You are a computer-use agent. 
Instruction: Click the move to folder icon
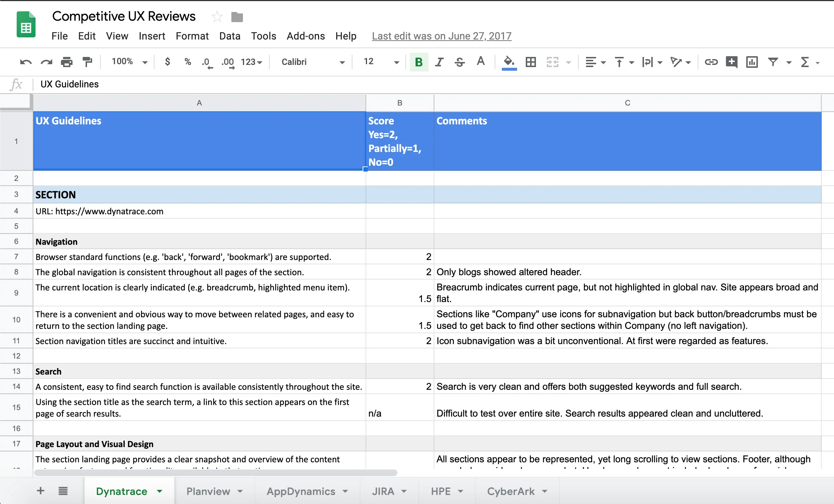237,17
